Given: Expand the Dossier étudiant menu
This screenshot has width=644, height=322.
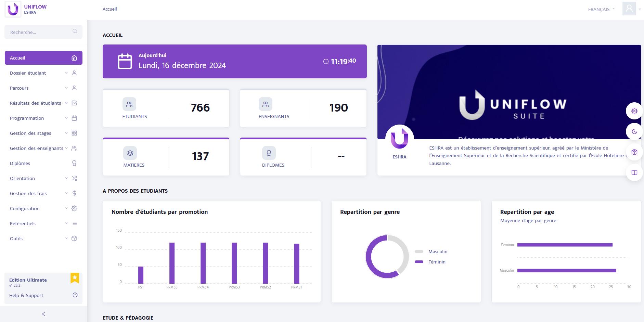Looking at the screenshot, I should coord(43,73).
